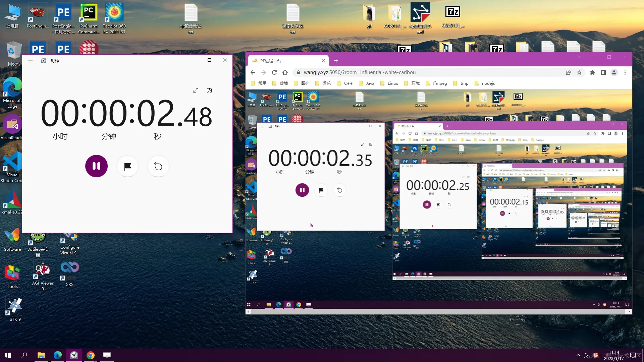Viewport: 644px width, 362px height.
Task: Pause the running stopwatch
Action: pos(96,166)
